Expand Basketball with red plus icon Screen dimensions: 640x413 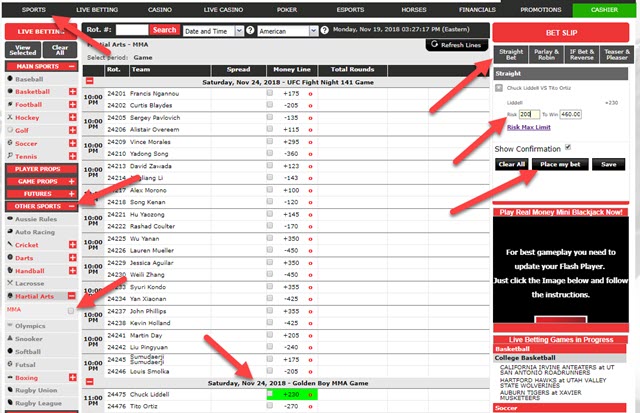click(x=72, y=93)
